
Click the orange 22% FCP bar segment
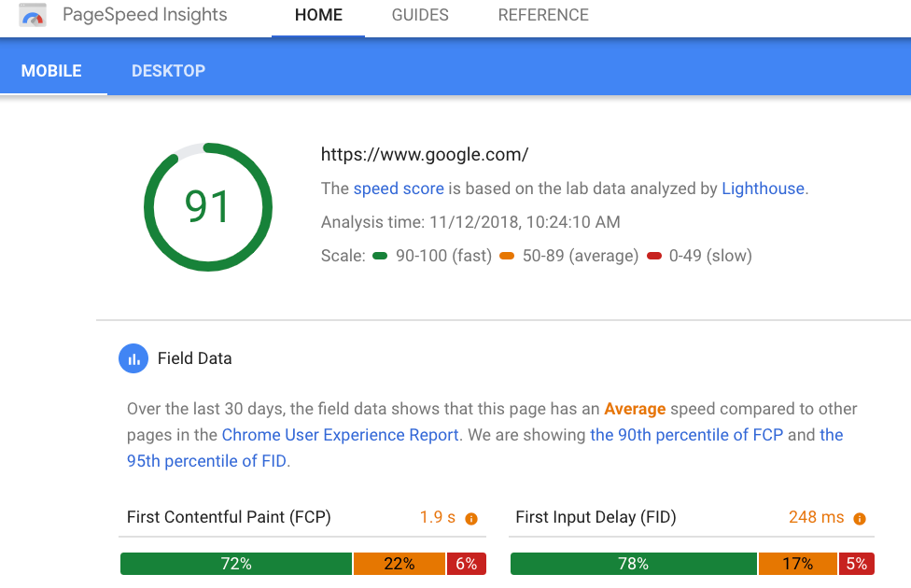399,564
